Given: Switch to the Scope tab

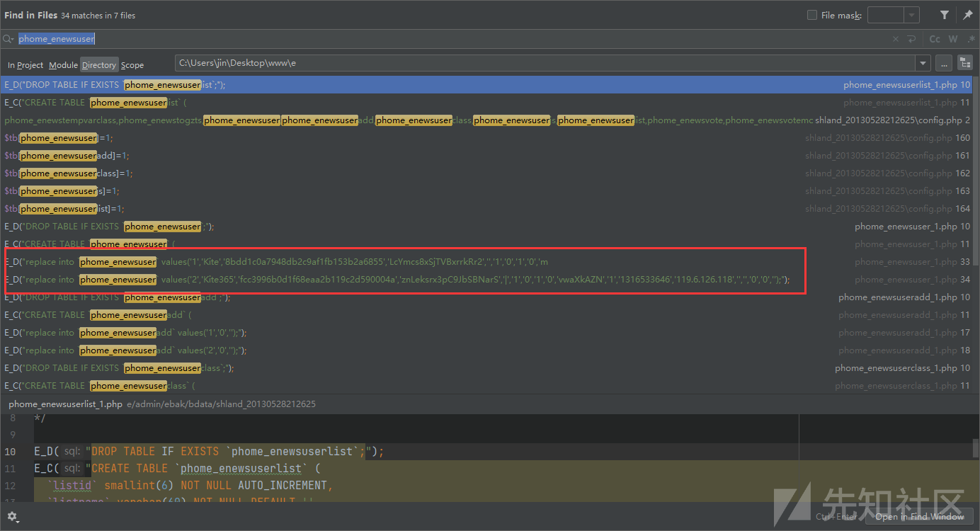Looking at the screenshot, I should (132, 65).
